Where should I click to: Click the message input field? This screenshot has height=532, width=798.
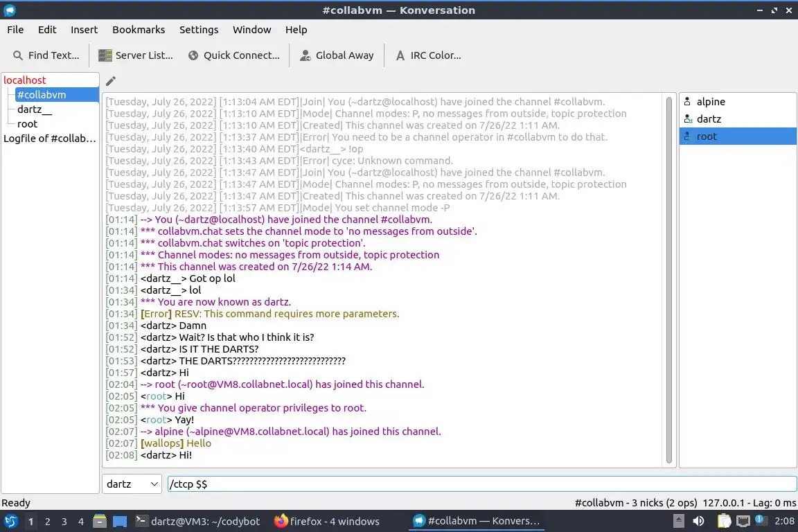482,484
